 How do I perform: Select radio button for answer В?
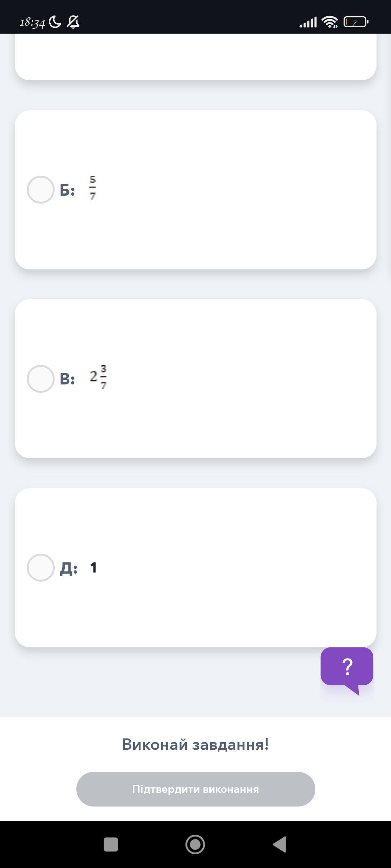(x=41, y=379)
